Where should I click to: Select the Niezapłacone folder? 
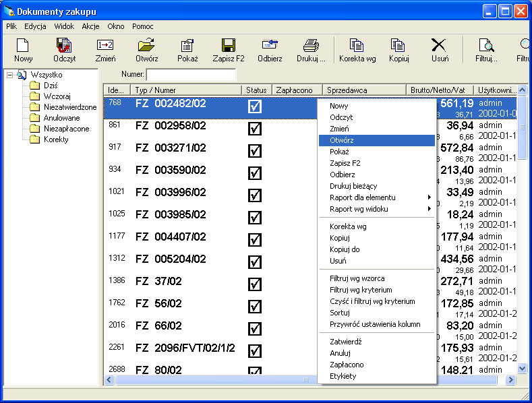coord(67,129)
